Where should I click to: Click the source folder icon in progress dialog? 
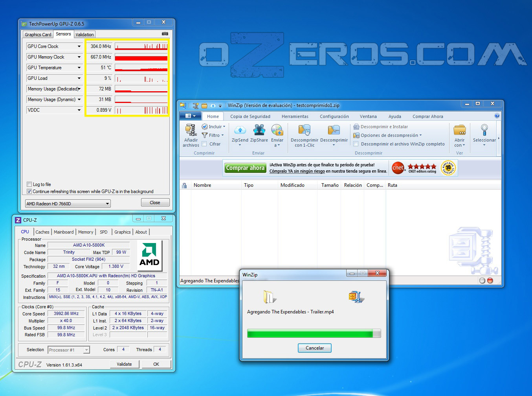(270, 297)
